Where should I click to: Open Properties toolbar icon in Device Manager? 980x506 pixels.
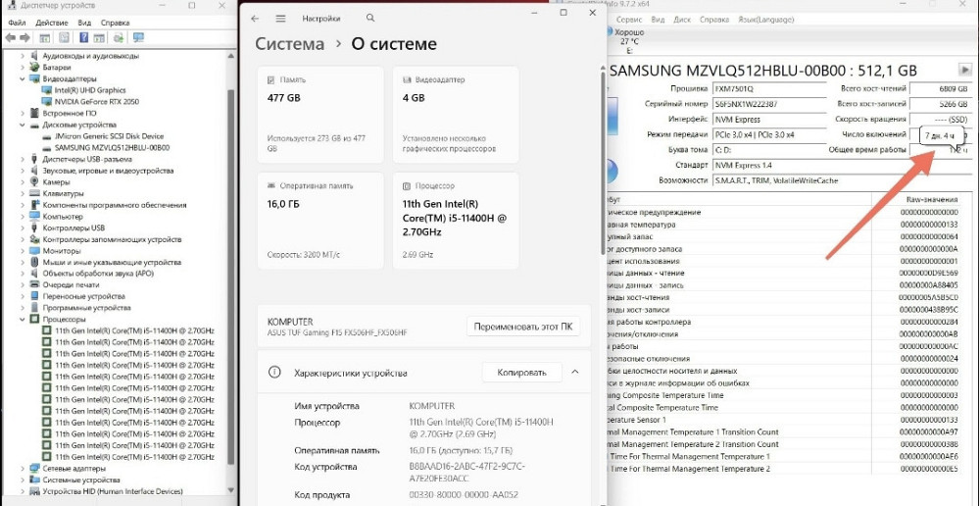click(x=64, y=38)
